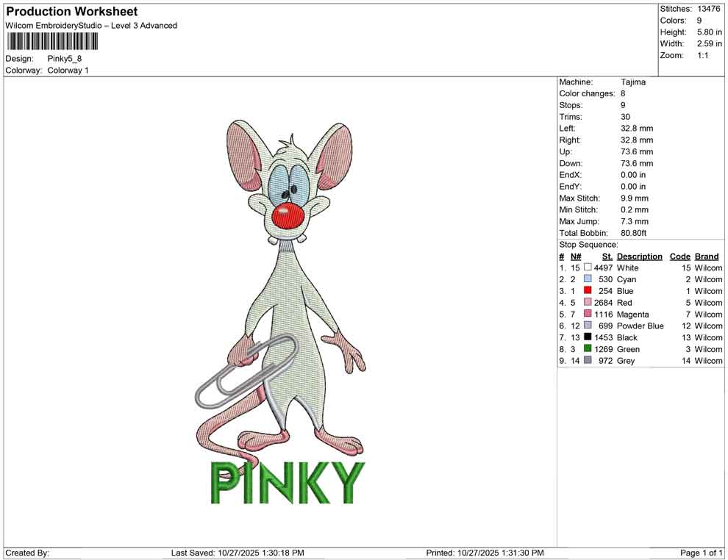Click the Zoom value 1:1

[x=702, y=55]
